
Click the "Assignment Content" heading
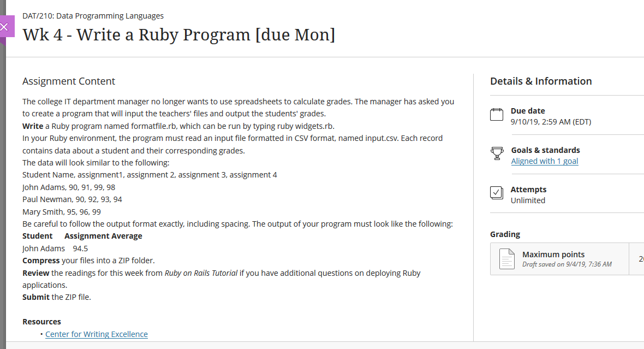pyautogui.click(x=69, y=81)
